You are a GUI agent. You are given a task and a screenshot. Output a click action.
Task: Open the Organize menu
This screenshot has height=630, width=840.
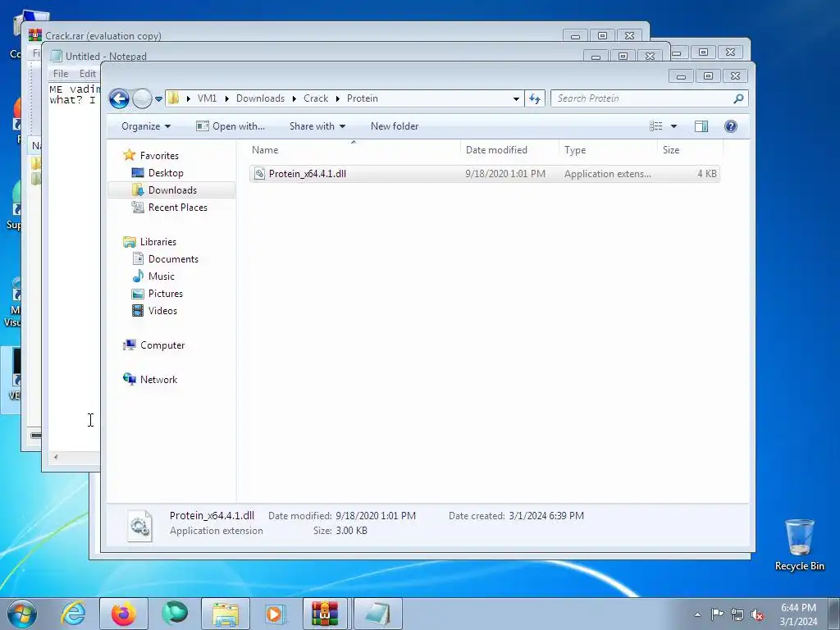146,126
